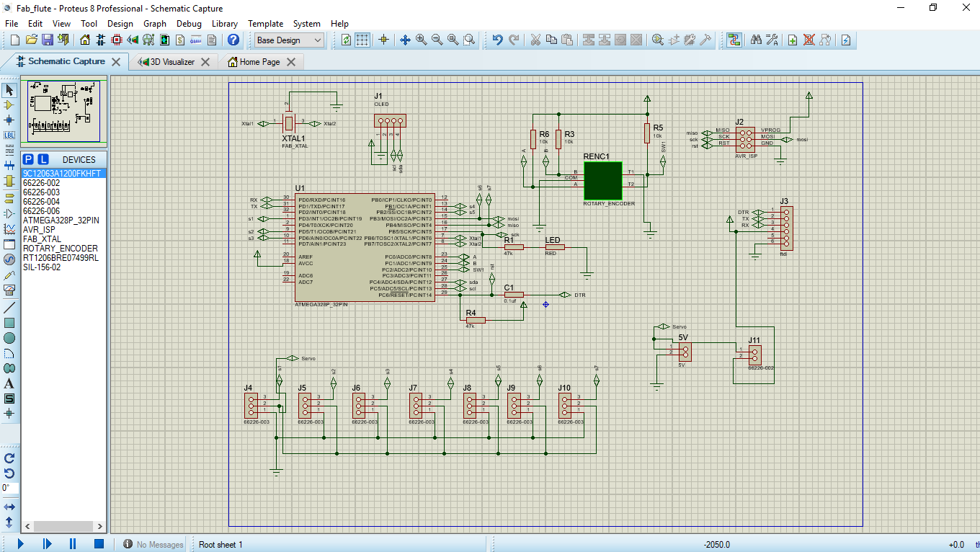This screenshot has width=980, height=552.
Task: Close the Home Page tab
Action: (291, 62)
